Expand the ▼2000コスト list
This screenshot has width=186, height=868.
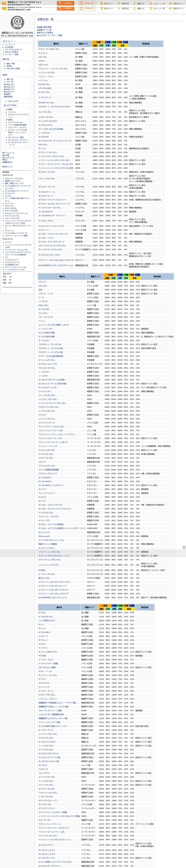pos(9,89)
